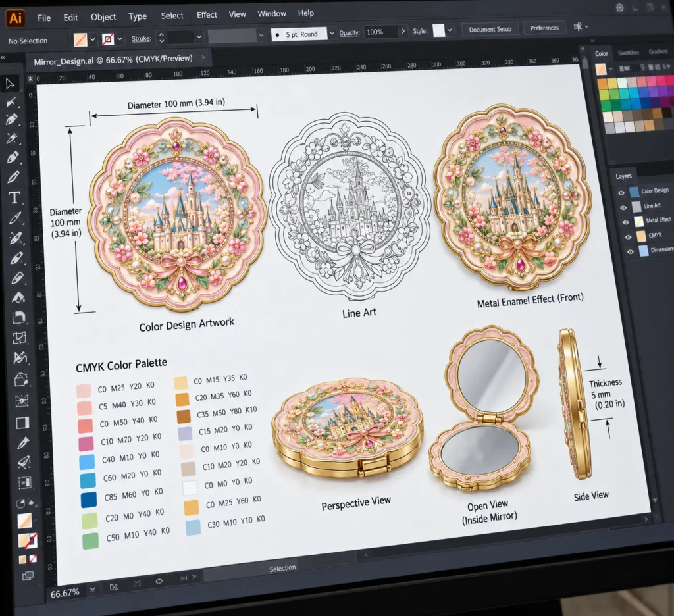Select the black arrow Selection tool
This screenshot has width=674, height=616.
pyautogui.click(x=10, y=84)
